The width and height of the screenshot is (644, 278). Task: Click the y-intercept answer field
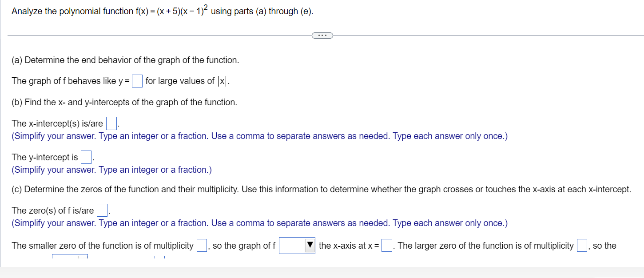point(86,156)
